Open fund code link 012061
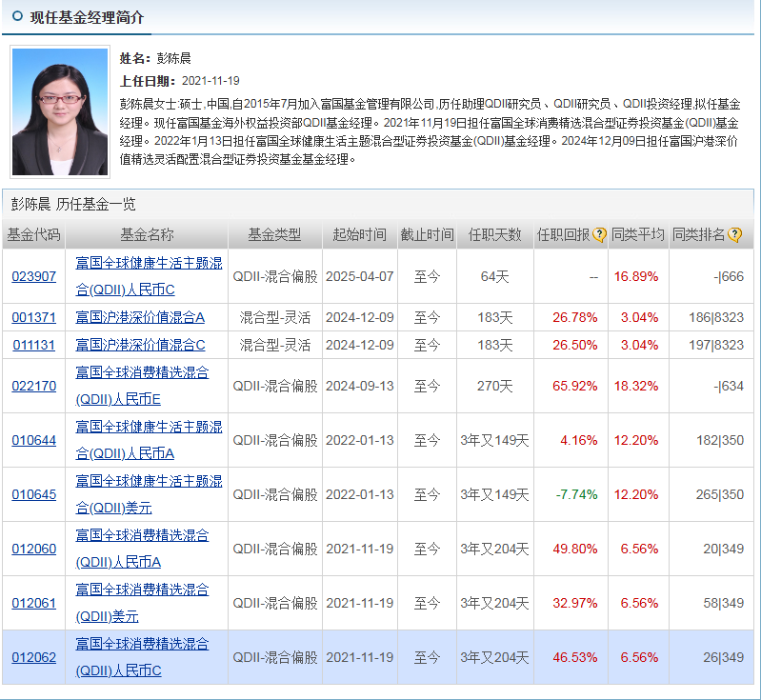761x700 pixels. (34, 604)
